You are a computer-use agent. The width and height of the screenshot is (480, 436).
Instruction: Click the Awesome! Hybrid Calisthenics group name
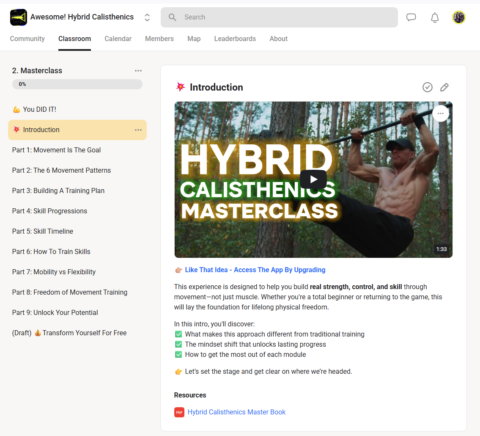point(82,17)
